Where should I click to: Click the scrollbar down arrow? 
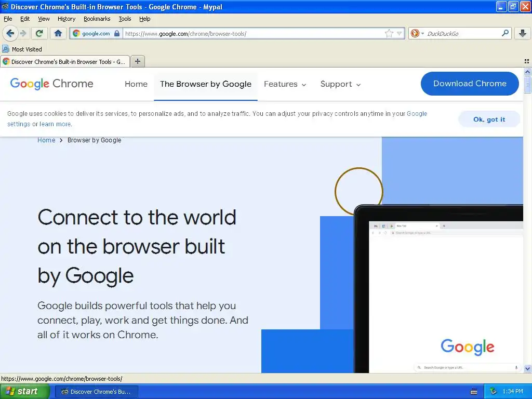click(527, 368)
